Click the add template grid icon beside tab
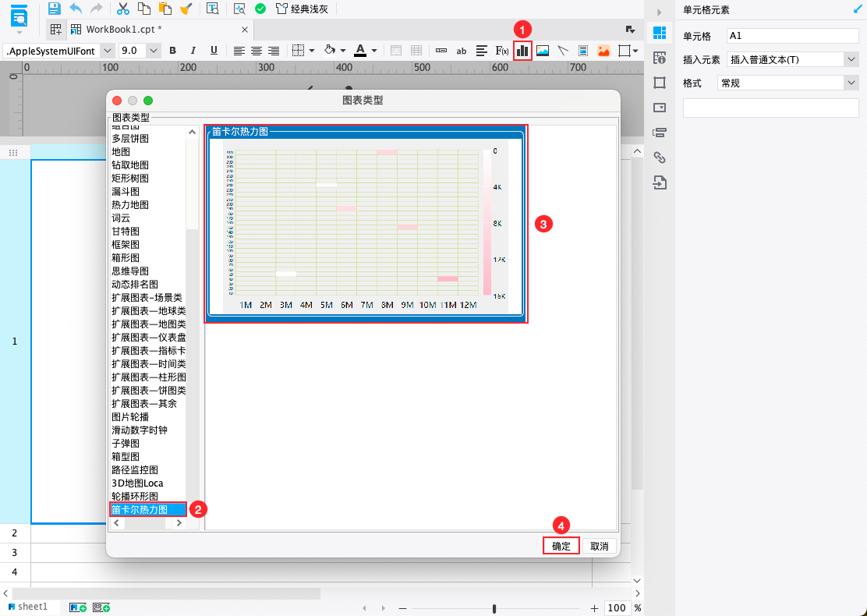 (56, 30)
